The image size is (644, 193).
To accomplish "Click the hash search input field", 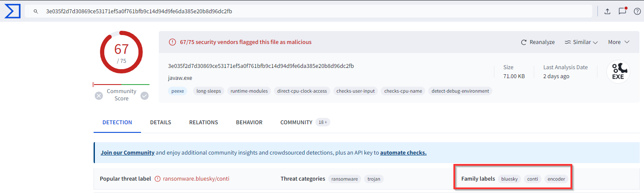I will (299, 12).
